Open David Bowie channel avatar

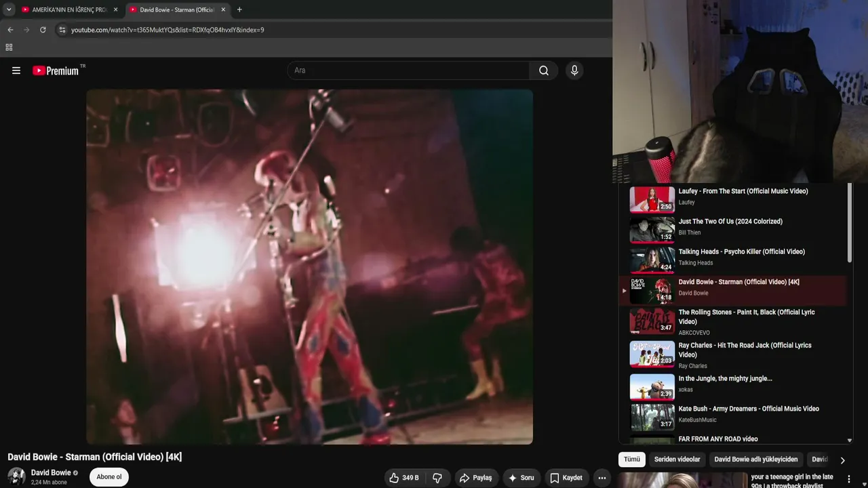[x=16, y=476]
